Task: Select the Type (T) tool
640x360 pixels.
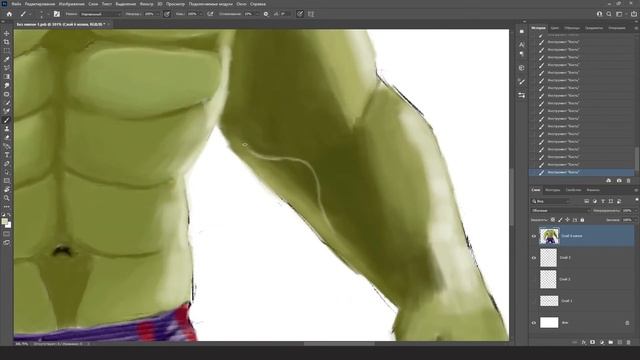Action: 7,155
